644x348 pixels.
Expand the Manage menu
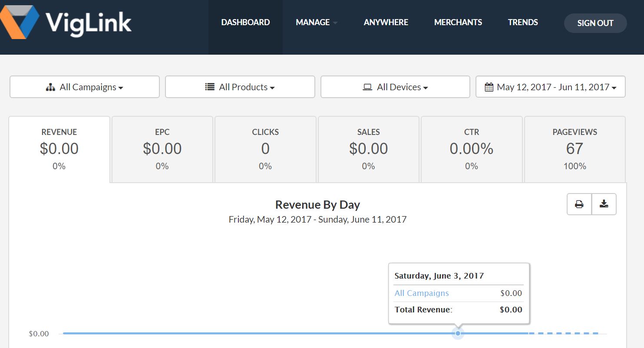coord(317,23)
